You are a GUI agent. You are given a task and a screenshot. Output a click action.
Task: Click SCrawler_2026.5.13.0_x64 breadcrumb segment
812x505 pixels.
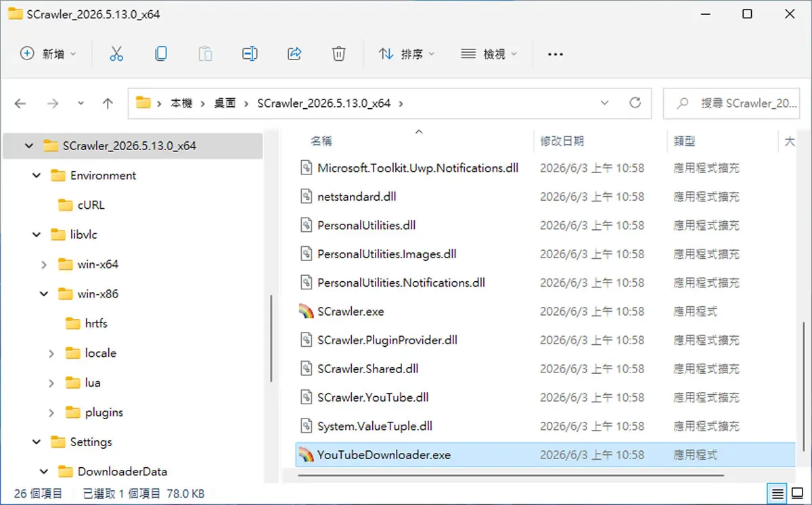point(324,103)
